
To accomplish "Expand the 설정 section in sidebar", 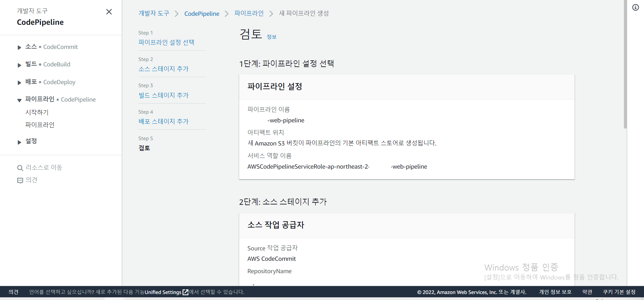I will pos(19,142).
